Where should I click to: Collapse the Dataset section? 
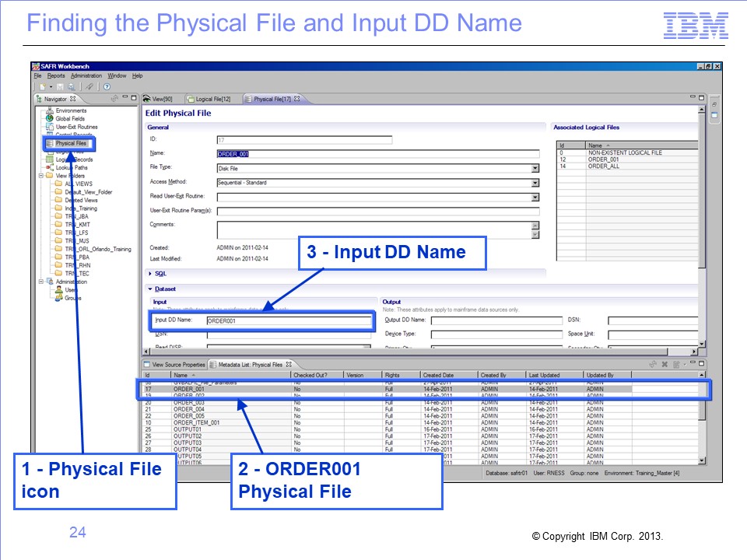point(150,289)
